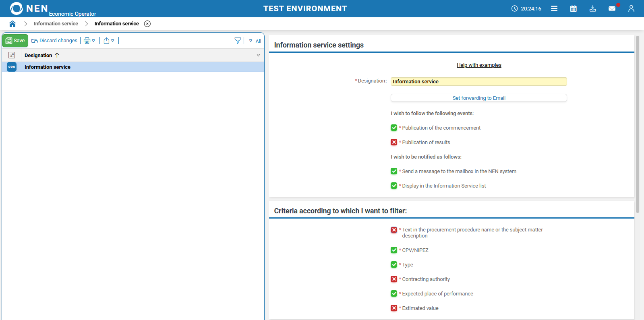Click the Save button
Viewport: 644px width, 320px height.
point(15,41)
